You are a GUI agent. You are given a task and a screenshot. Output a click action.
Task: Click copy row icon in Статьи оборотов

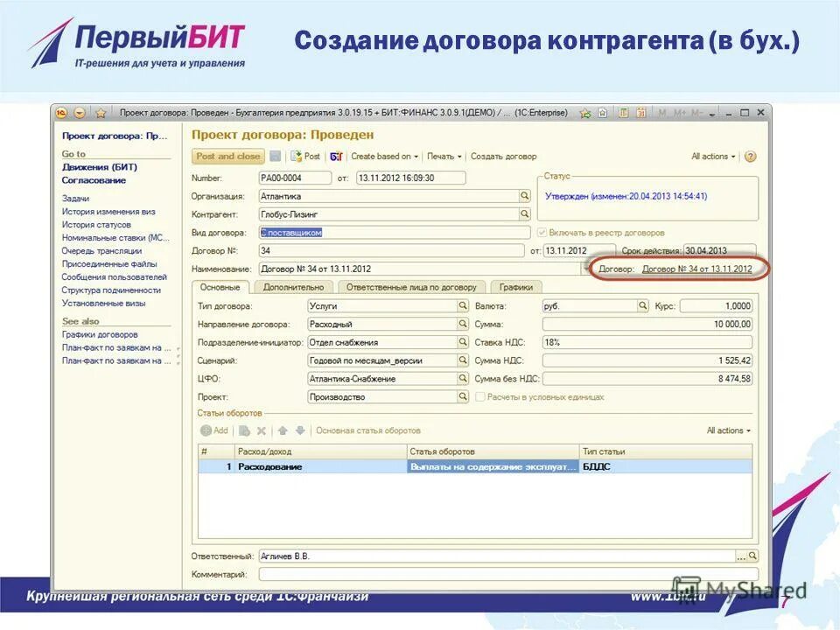point(244,430)
